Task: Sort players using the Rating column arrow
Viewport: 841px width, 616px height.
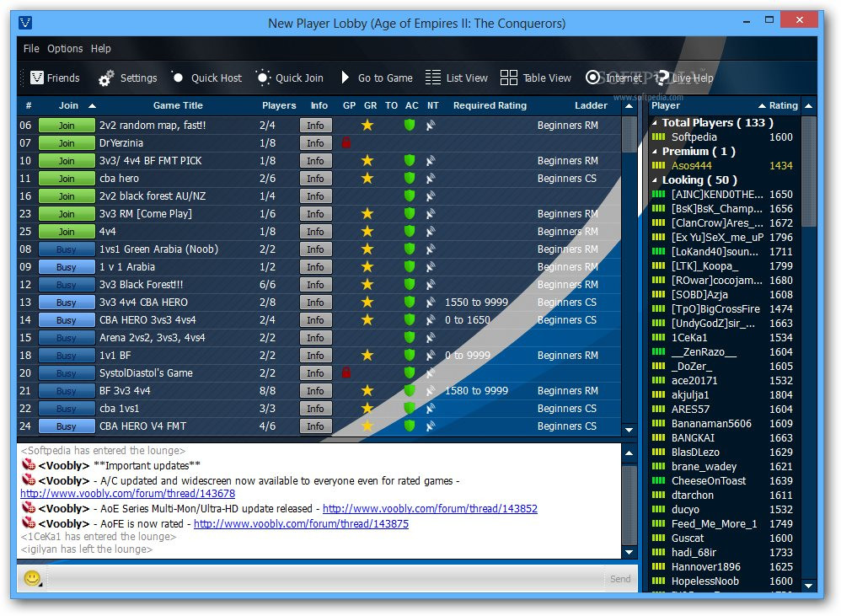Action: 762,105
